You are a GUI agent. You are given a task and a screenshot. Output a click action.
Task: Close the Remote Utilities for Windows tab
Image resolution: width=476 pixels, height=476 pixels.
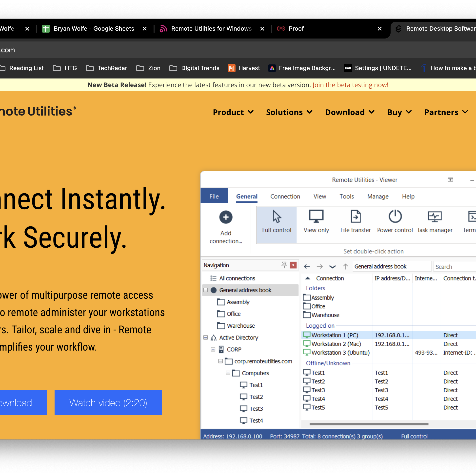(x=262, y=29)
